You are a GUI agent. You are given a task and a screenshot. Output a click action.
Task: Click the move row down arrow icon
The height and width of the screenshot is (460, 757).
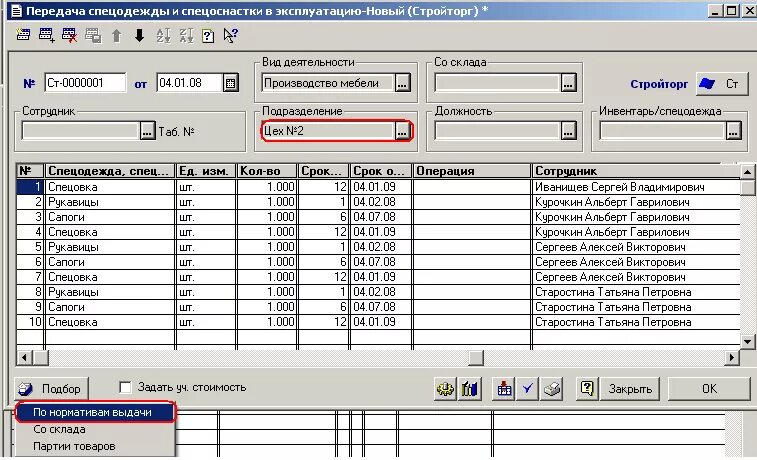click(x=140, y=35)
